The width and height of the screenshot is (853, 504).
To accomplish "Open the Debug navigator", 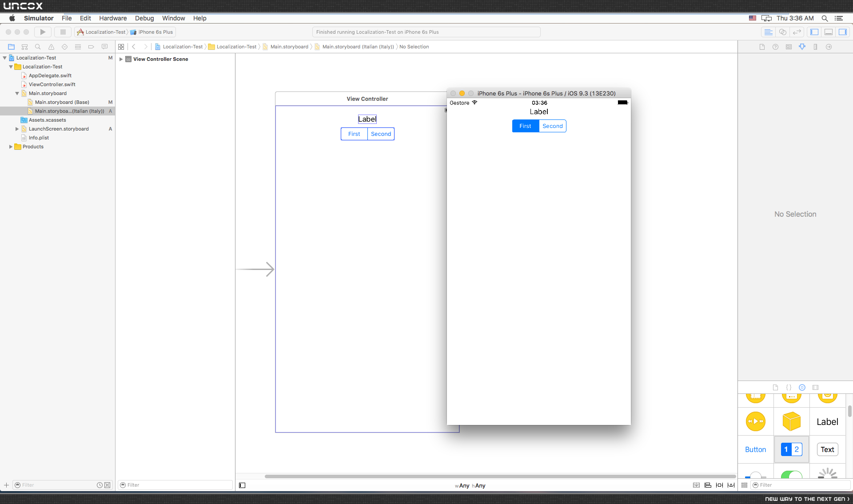I will (x=78, y=47).
